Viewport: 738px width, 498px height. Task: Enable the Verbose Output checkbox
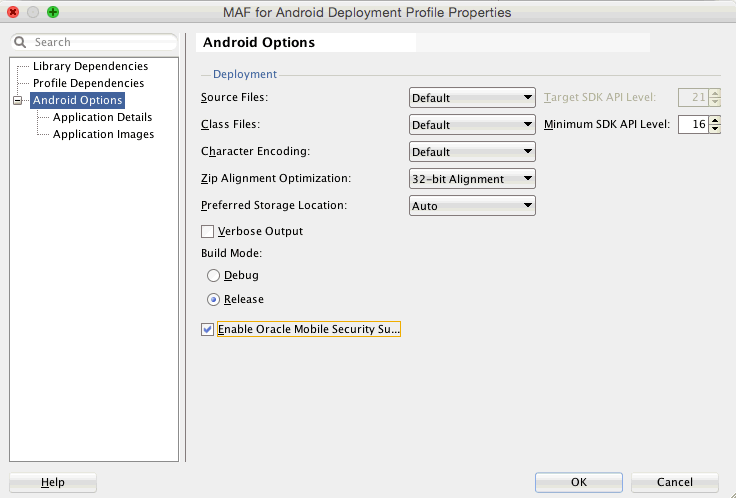[208, 232]
